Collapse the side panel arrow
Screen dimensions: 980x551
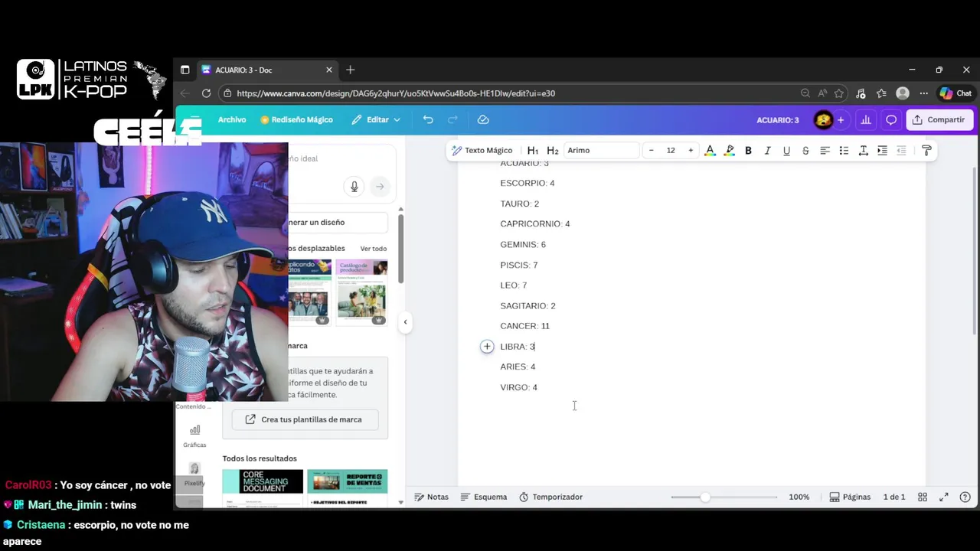405,322
